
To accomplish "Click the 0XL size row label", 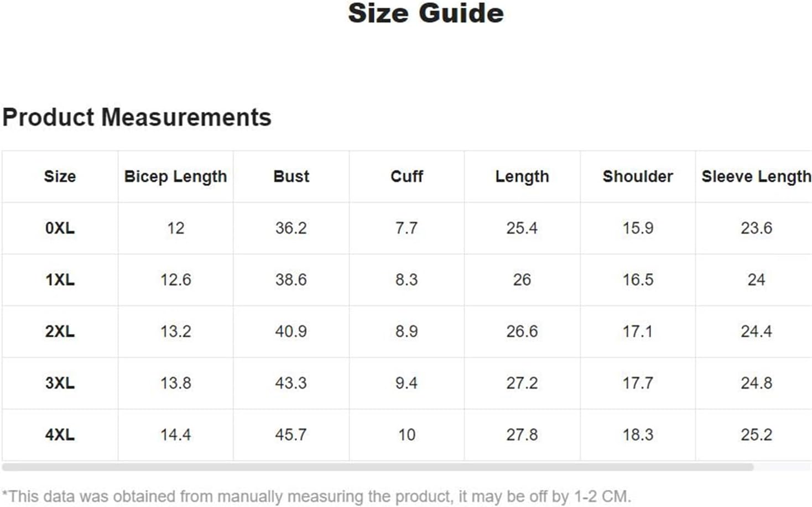I will pos(60,228).
